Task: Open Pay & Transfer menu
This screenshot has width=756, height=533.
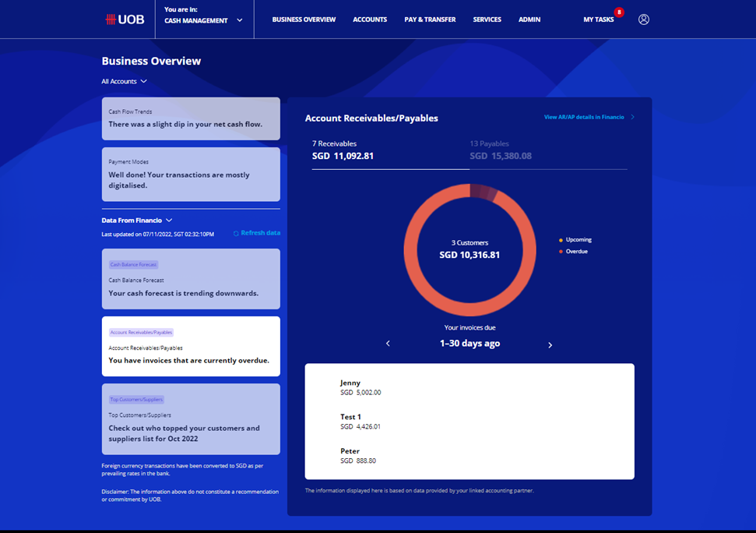Action: click(430, 19)
